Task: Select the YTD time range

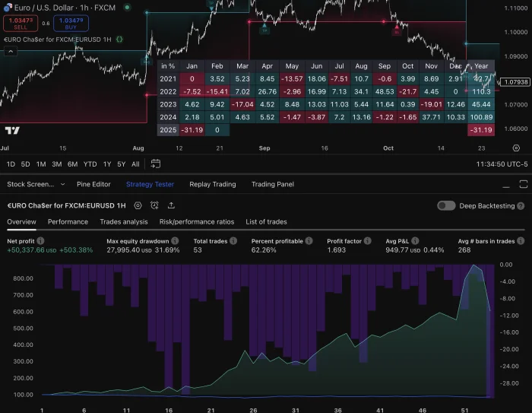Action: click(x=90, y=164)
